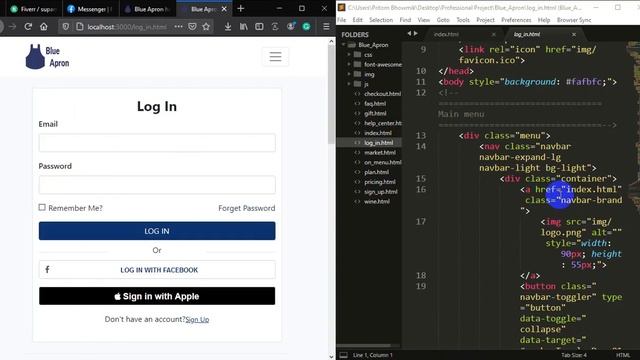Click the Forget Password link
Image resolution: width=640 pixels, height=360 pixels.
pos(247,208)
